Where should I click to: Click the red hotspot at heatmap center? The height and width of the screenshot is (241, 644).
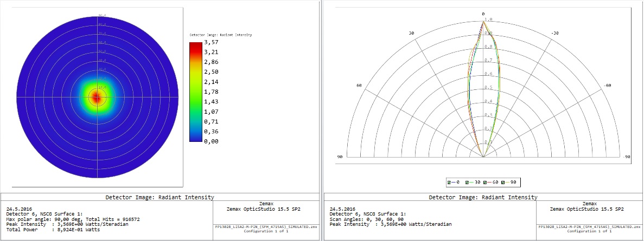click(x=97, y=97)
